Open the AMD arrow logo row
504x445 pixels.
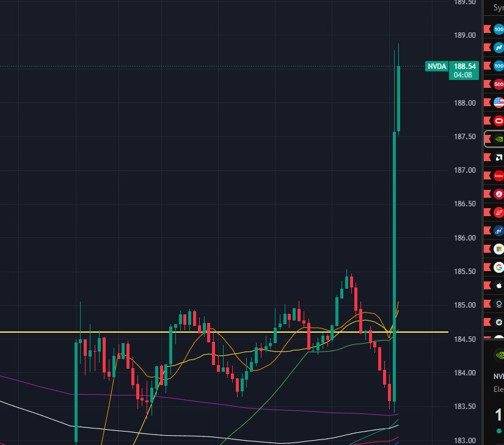[494, 157]
